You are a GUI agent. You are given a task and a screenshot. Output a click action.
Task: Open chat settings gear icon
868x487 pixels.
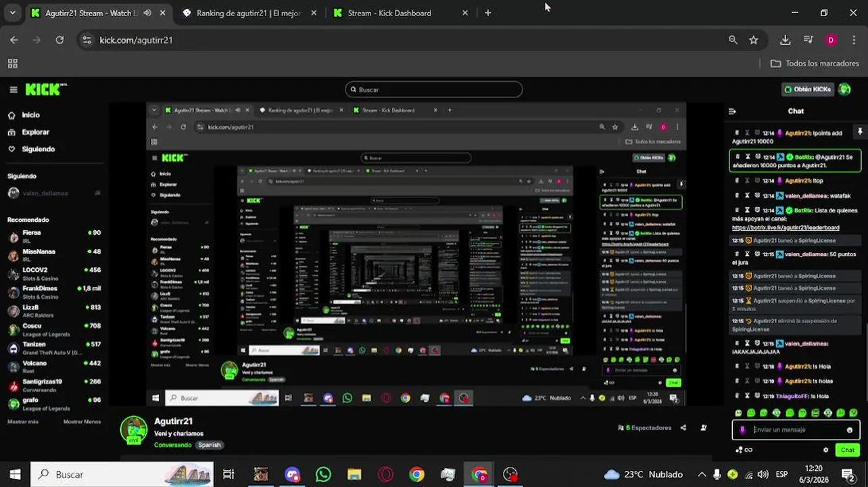point(825,450)
